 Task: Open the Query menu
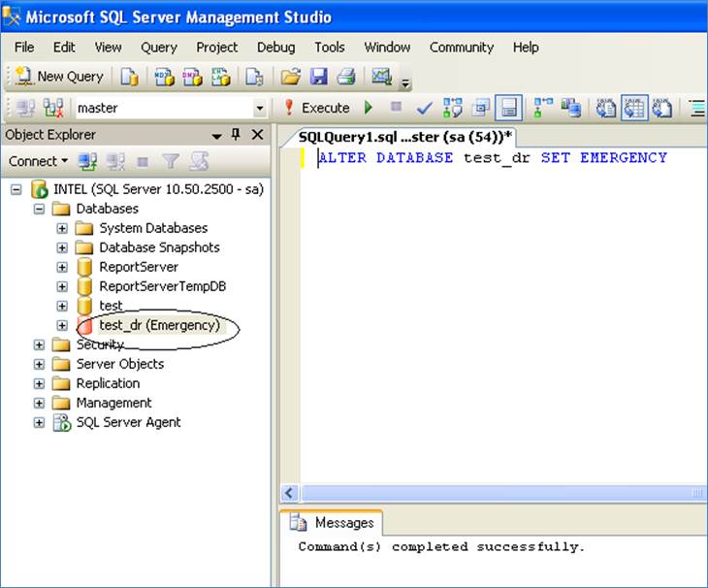(x=159, y=47)
